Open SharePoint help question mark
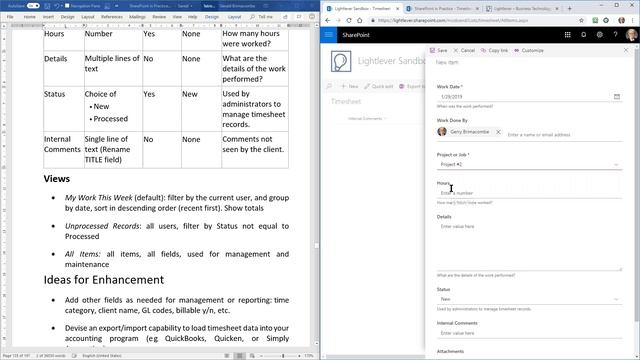 (616, 35)
